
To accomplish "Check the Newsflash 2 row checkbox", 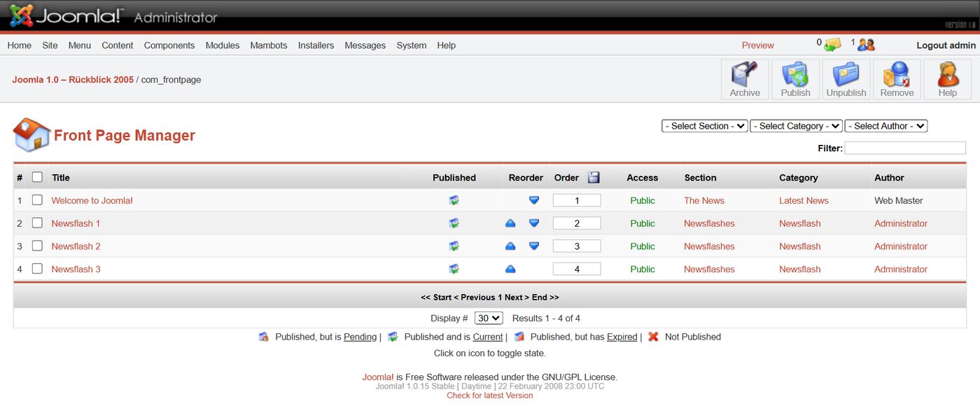I will point(37,246).
